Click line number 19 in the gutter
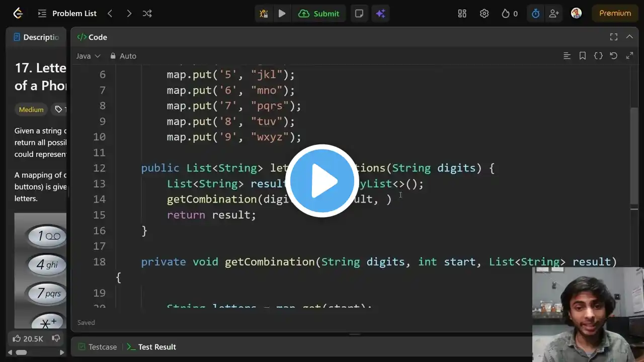This screenshot has width=644, height=362. point(99,293)
